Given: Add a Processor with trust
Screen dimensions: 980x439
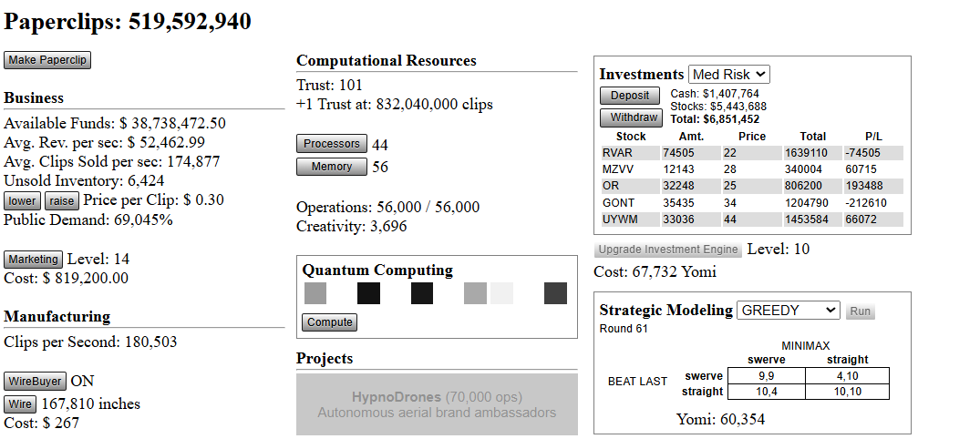Looking at the screenshot, I should coord(332,144).
